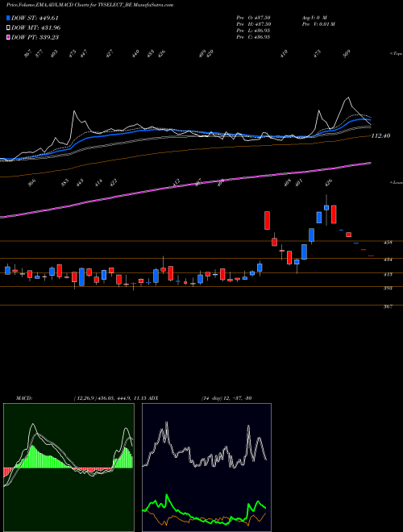Click the tallest green MACD histogram bars
This screenshot has width=403, height=532.
tap(32, 457)
